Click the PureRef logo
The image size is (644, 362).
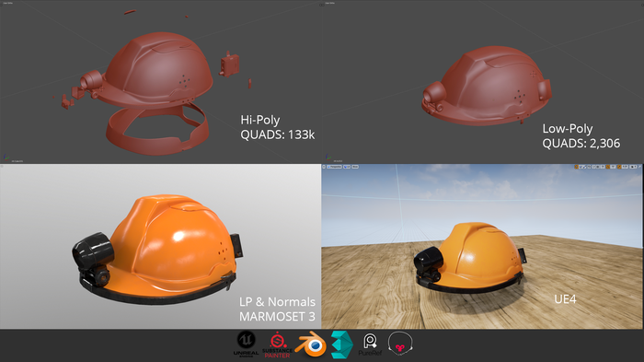(x=370, y=344)
